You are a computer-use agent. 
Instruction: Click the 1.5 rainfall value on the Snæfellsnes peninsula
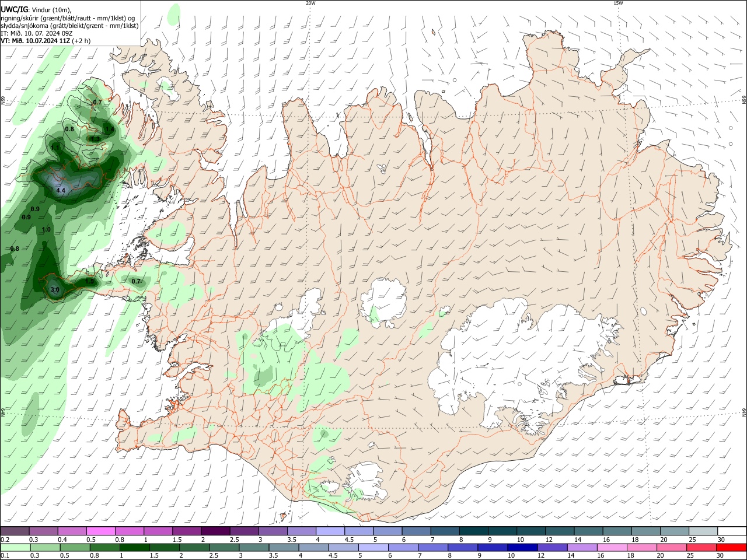(x=89, y=281)
